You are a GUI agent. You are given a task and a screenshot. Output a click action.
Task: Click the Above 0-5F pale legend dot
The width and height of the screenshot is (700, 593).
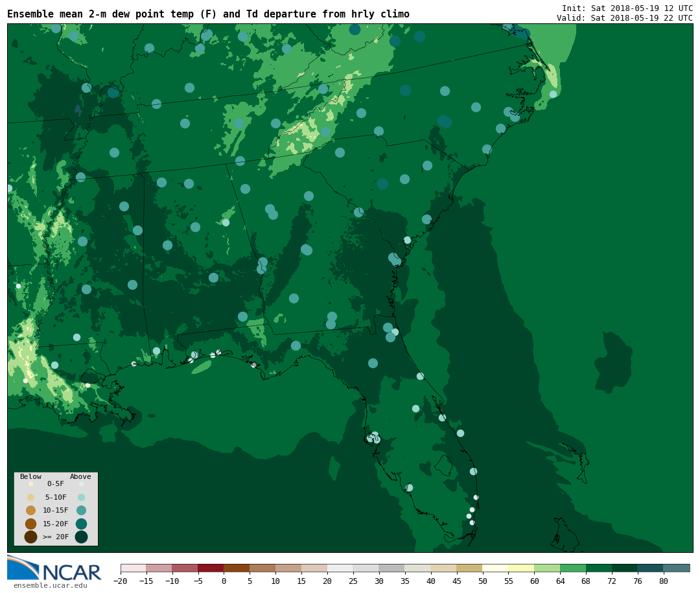pyautogui.click(x=81, y=483)
